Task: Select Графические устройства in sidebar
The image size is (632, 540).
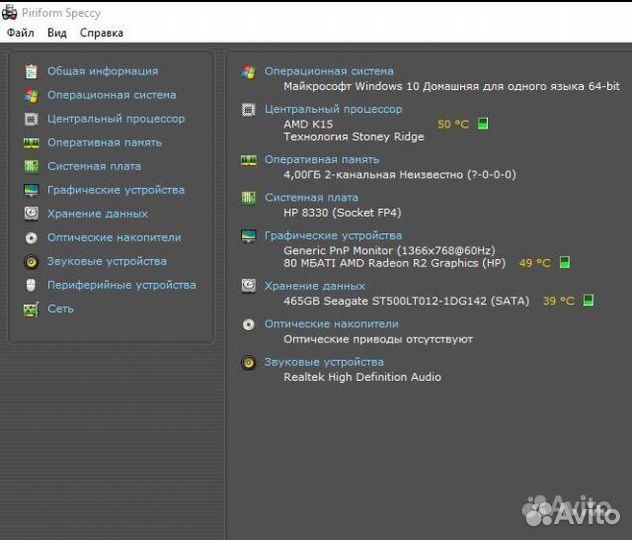Action: (x=116, y=190)
